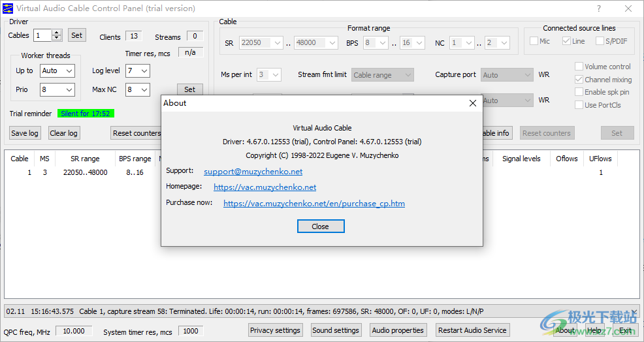Viewport: 644px width, 342px height.
Task: Click the Save log button
Action: coord(25,133)
